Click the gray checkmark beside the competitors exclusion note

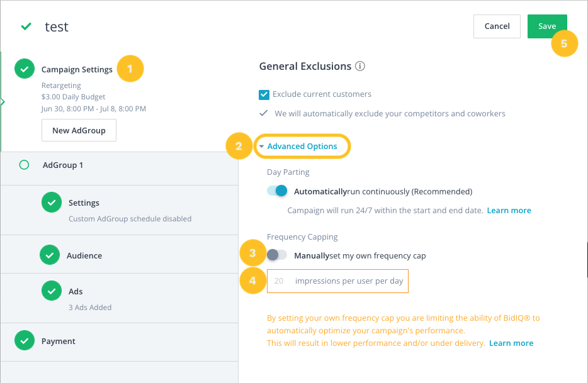[265, 113]
